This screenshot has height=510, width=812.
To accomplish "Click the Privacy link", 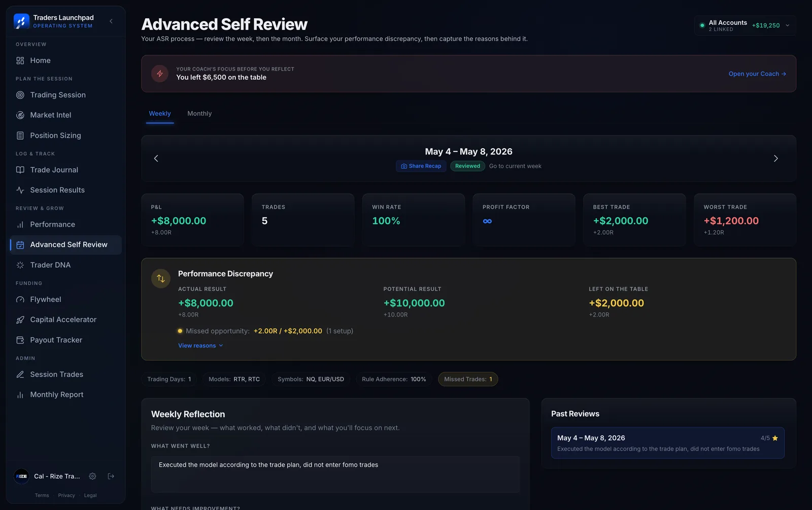I will [66, 495].
